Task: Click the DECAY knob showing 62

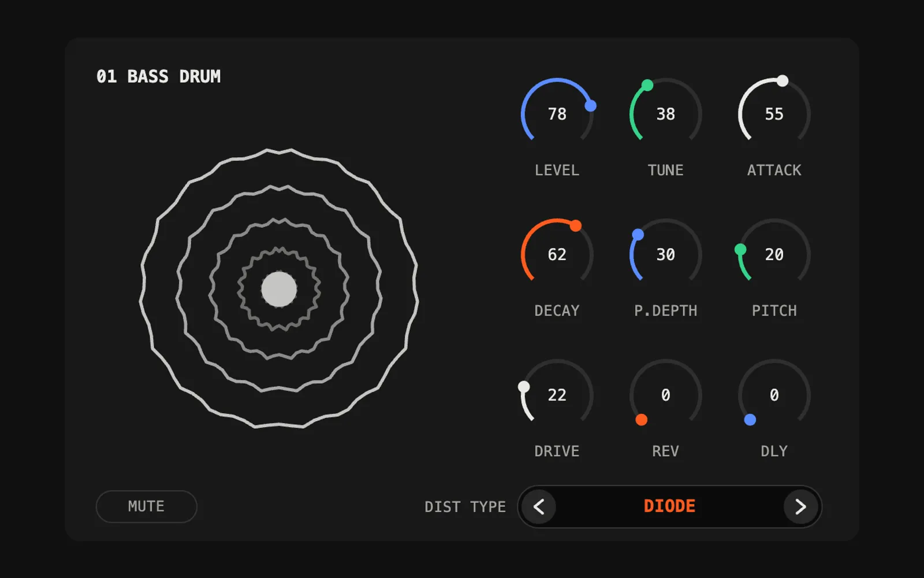Action: [x=557, y=254]
